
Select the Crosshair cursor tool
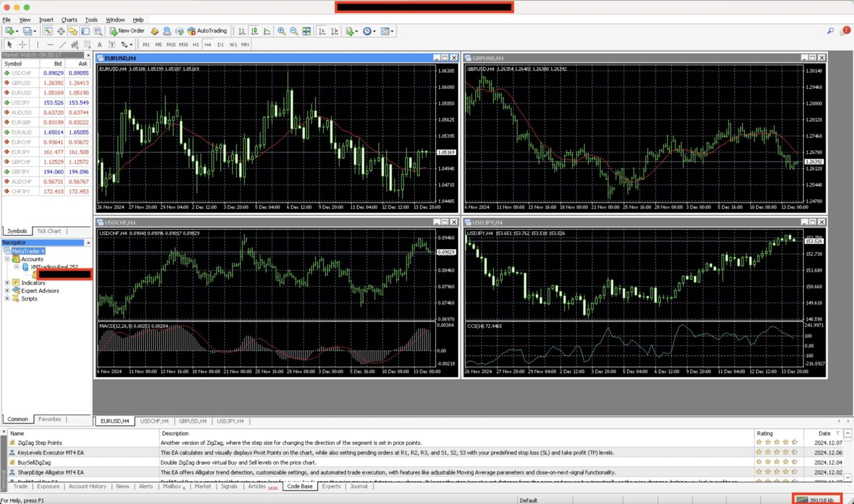click(x=22, y=44)
